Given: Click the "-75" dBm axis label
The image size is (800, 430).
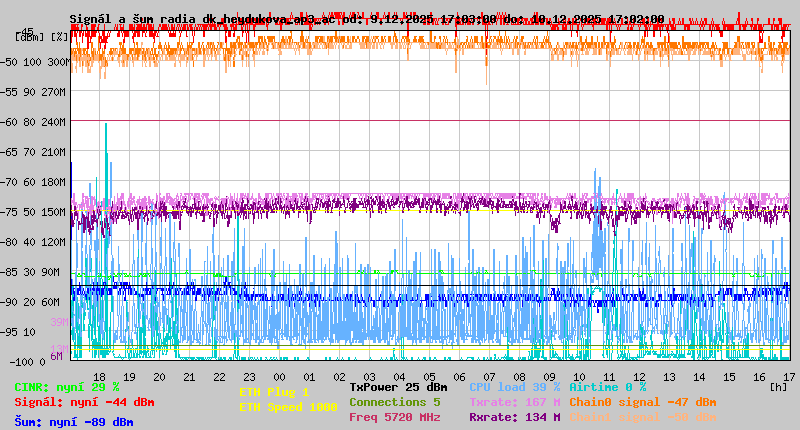Looking at the screenshot, I should pos(9,212).
